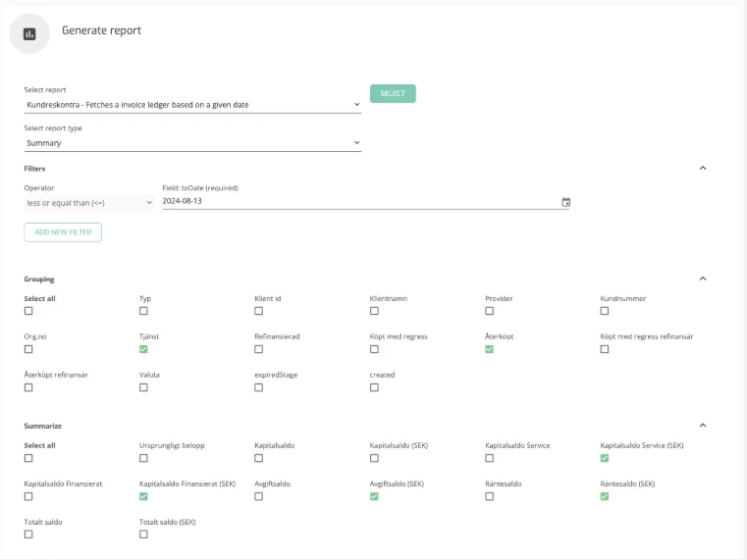Uncheck Kapitalsaldo Finansierat (SEK) checkbox
The width and height of the screenshot is (747, 560).
tap(143, 496)
